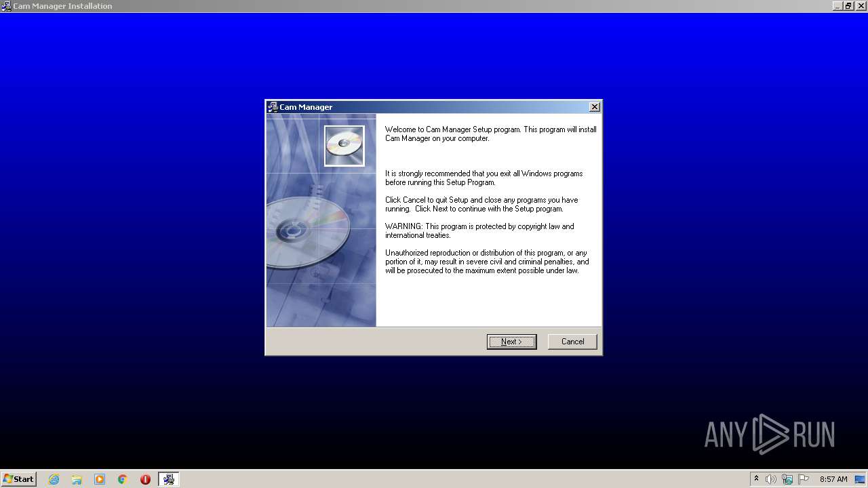Launch Google Chrome from taskbar
The width and height of the screenshot is (868, 488).
coord(123,479)
